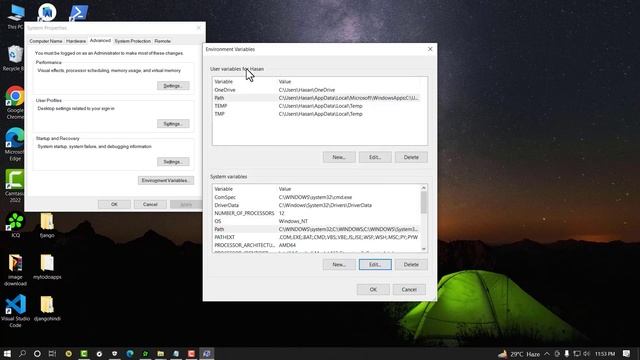Open the clock showing 11:53 PM
This screenshot has height=360, width=640.
pyautogui.click(x=605, y=353)
